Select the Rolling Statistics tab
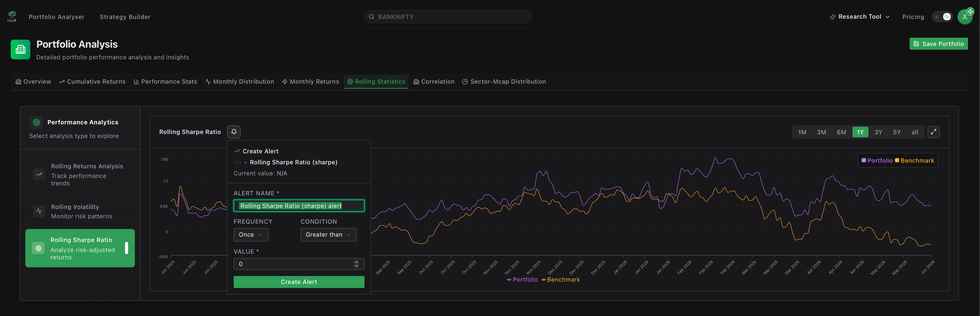980x316 pixels. pyautogui.click(x=376, y=82)
